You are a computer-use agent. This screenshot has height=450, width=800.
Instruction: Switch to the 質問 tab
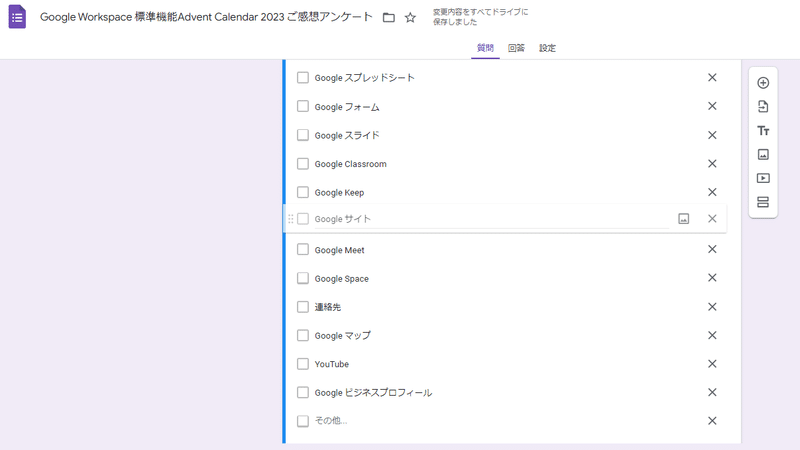pyautogui.click(x=485, y=48)
